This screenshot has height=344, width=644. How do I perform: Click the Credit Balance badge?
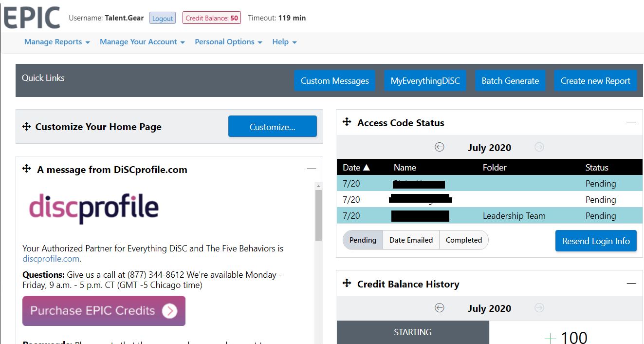(x=212, y=18)
